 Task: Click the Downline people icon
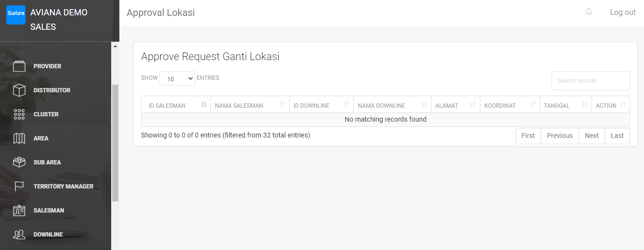coord(19,235)
